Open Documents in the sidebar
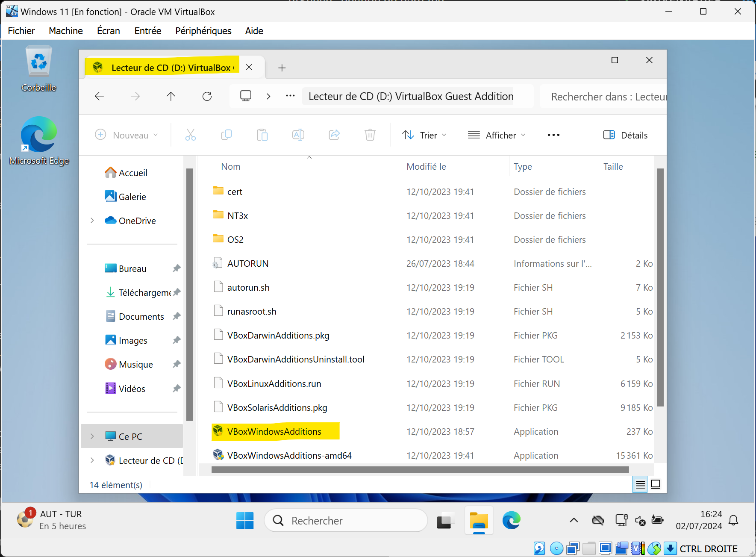Viewport: 756px width, 557px height. (x=135, y=316)
